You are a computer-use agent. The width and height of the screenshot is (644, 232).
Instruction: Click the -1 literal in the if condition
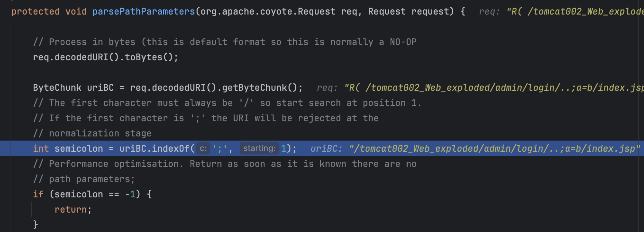[130, 194]
